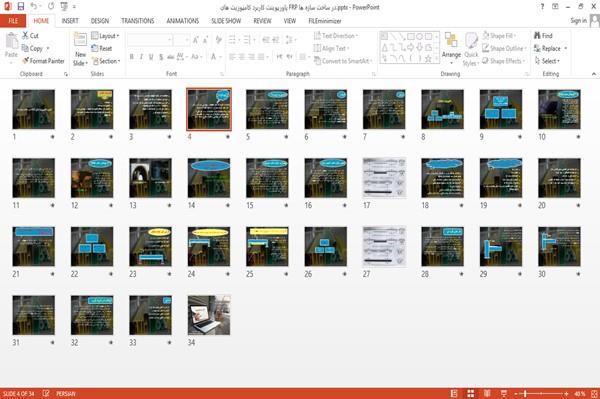Expand the font name combo box

point(169,40)
